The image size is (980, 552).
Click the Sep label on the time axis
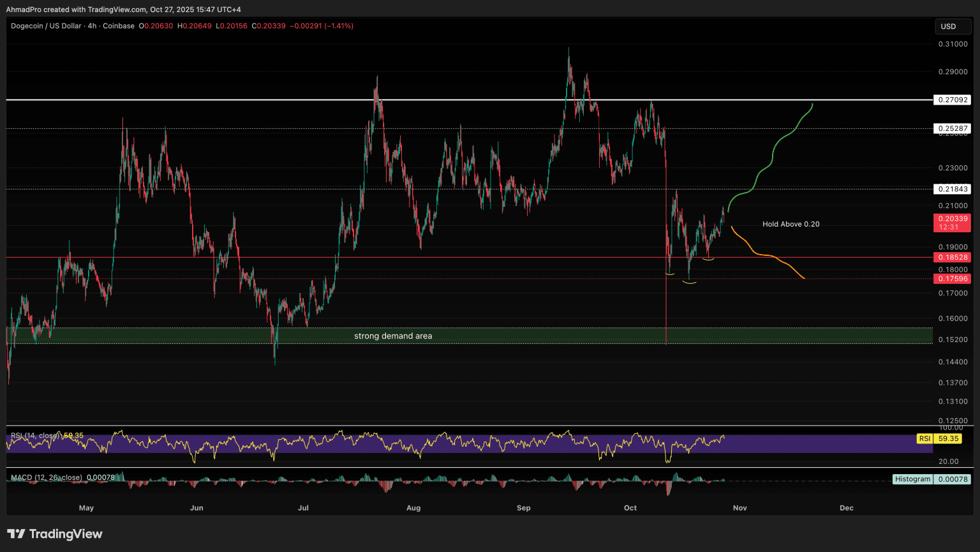(x=523, y=508)
